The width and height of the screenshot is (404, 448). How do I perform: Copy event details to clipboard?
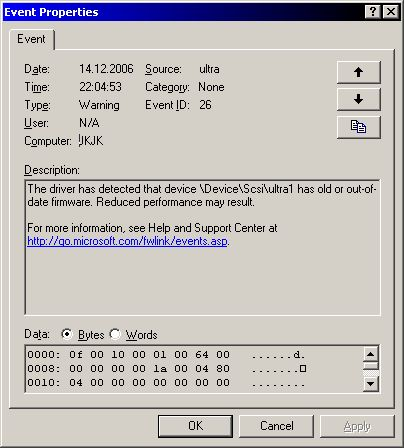(x=358, y=127)
